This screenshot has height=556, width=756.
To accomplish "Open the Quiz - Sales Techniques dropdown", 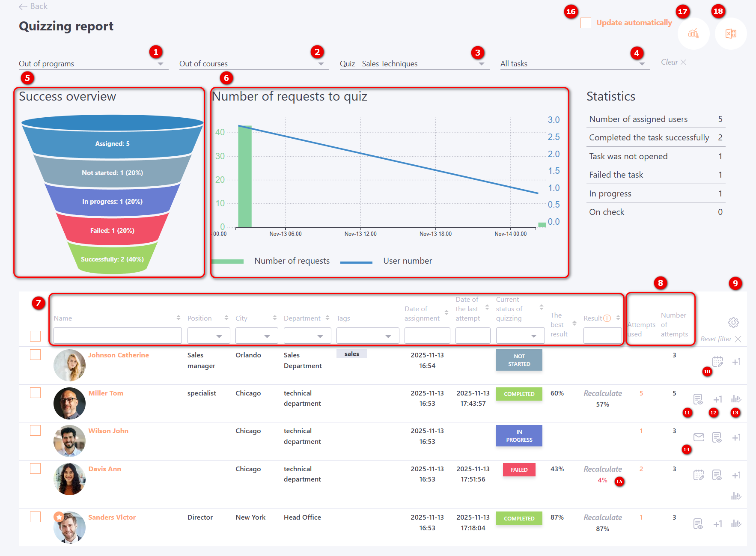I will coord(414,64).
